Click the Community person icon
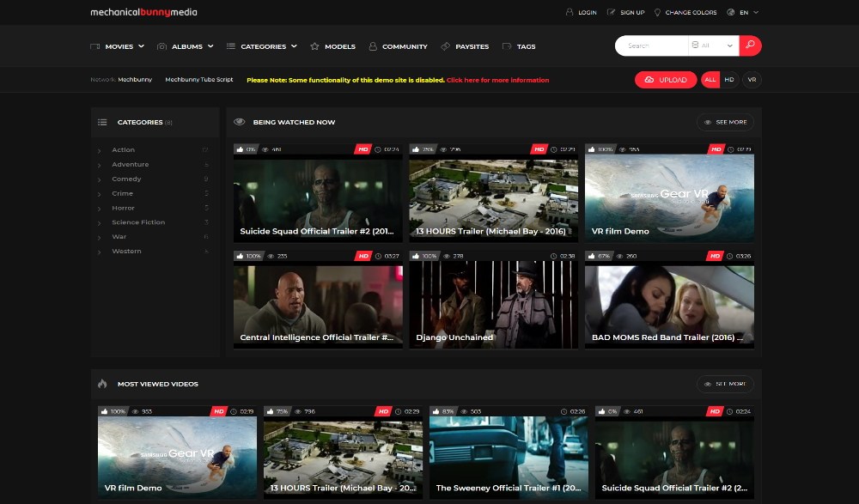The height and width of the screenshot is (504, 859). tap(373, 46)
